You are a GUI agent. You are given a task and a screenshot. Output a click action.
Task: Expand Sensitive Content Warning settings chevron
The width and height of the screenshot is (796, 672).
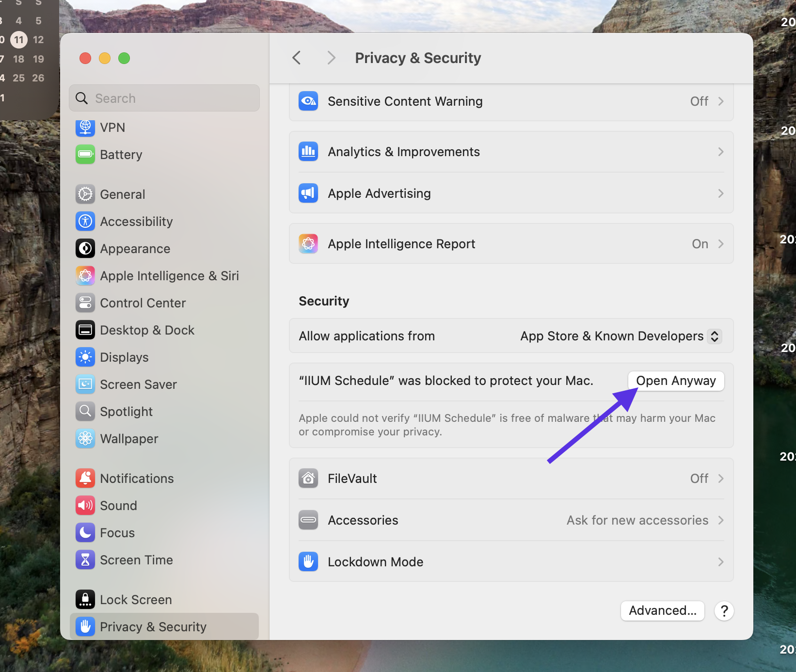720,101
